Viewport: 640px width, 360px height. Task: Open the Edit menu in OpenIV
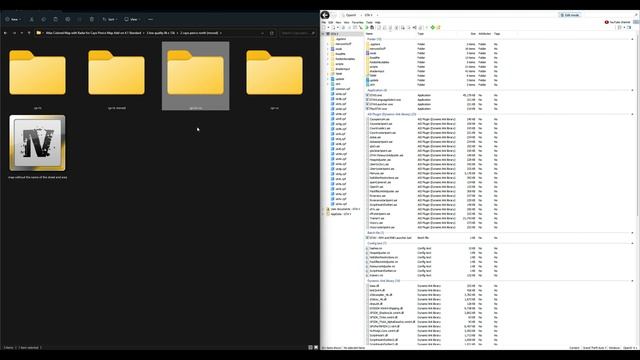(331, 22)
